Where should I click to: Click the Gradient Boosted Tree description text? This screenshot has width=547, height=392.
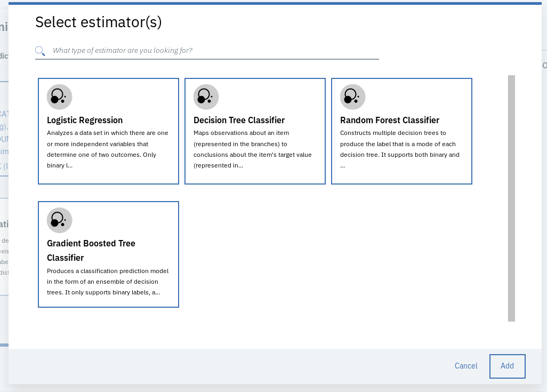click(x=108, y=282)
